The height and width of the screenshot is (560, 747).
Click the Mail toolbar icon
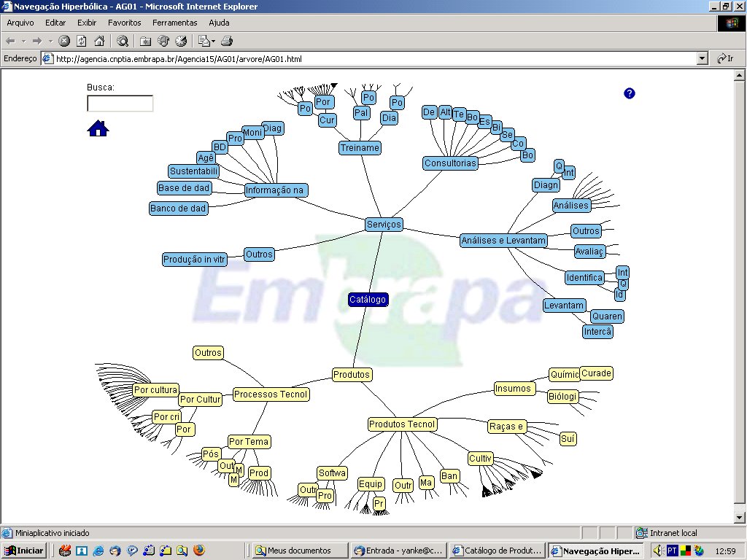tap(204, 42)
